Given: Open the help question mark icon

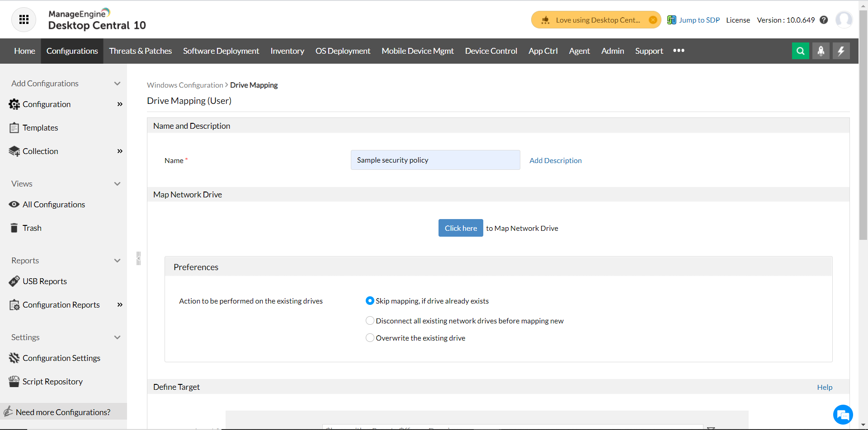Looking at the screenshot, I should pos(824,20).
